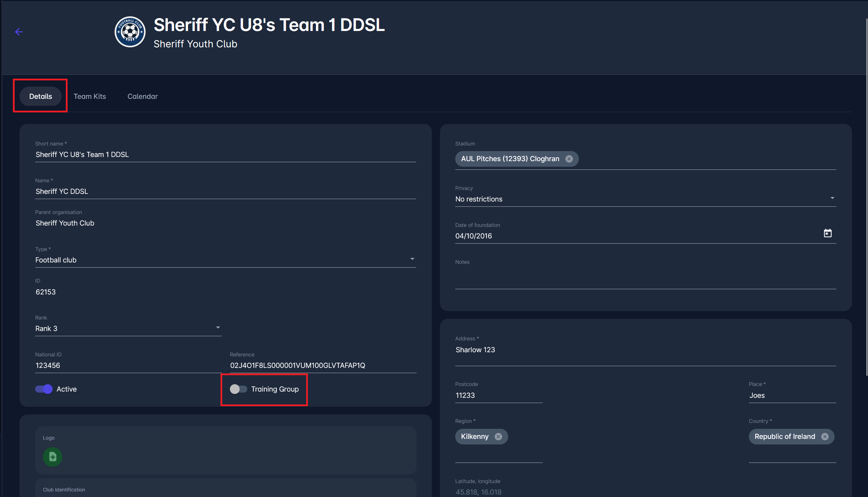Viewport: 868px width, 497px height.
Task: Remove the Kilkenny region chip
Action: click(x=498, y=437)
